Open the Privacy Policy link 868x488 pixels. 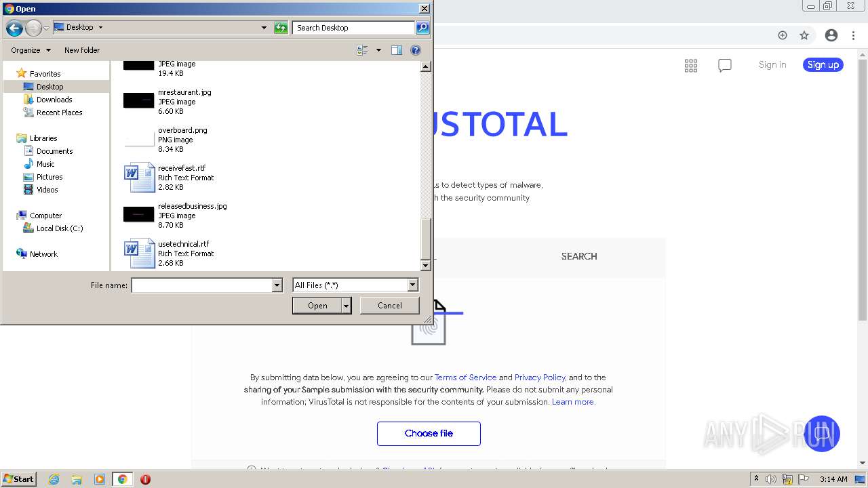click(x=540, y=378)
